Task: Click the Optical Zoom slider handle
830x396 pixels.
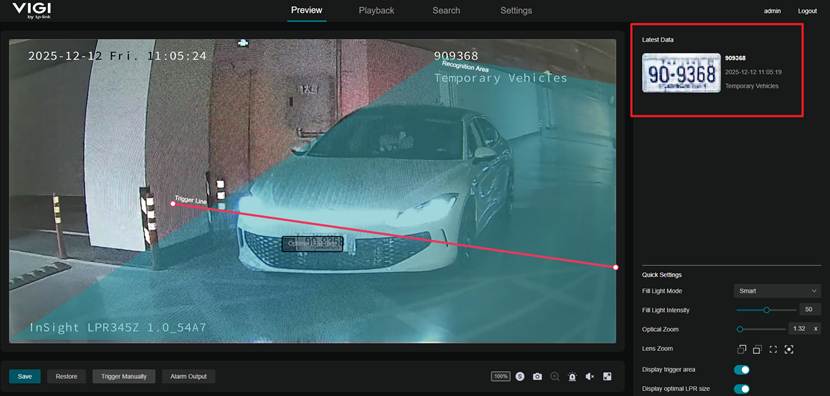Action: point(740,329)
